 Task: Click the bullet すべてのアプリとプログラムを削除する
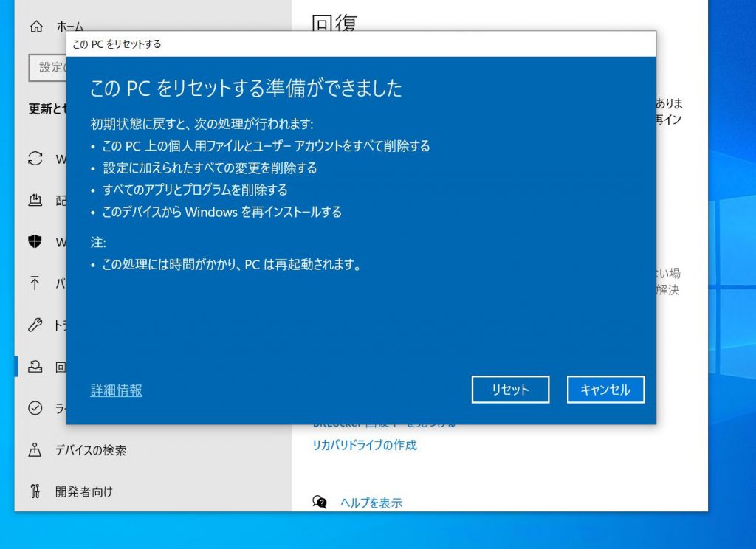tap(195, 190)
